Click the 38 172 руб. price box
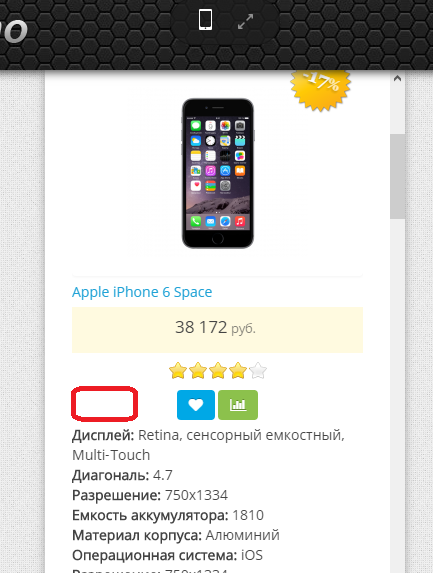Screen dimensions: 433x573 tap(217, 330)
